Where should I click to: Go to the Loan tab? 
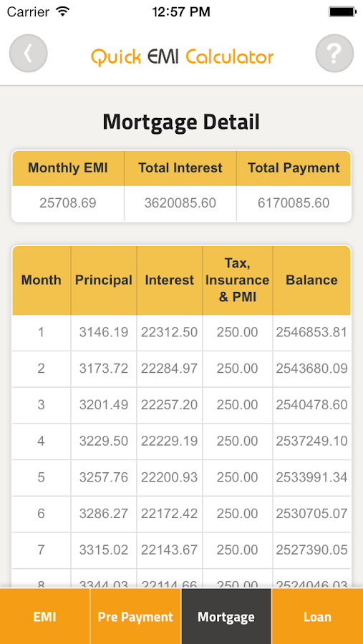[x=317, y=617]
